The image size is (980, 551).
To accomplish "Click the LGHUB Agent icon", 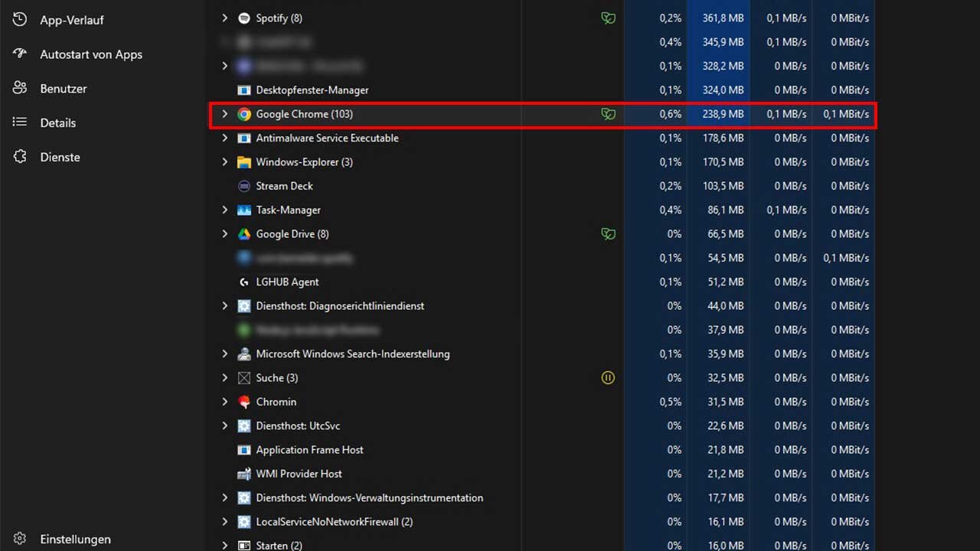I will pyautogui.click(x=244, y=282).
